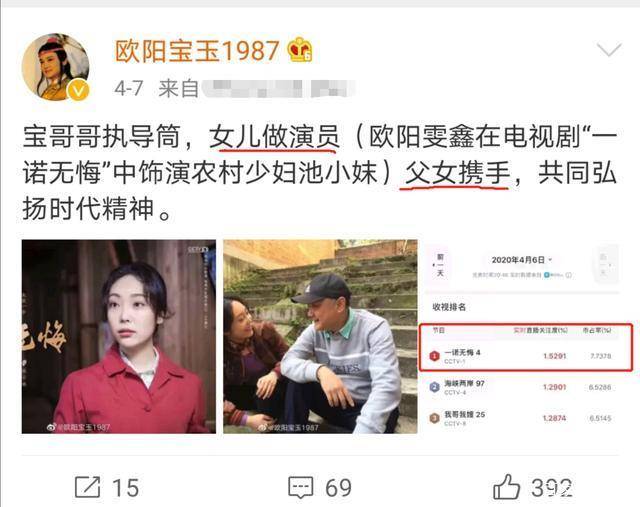This screenshot has height=507, width=640.
Task: Open the post options chevron menu
Action: 609,50
